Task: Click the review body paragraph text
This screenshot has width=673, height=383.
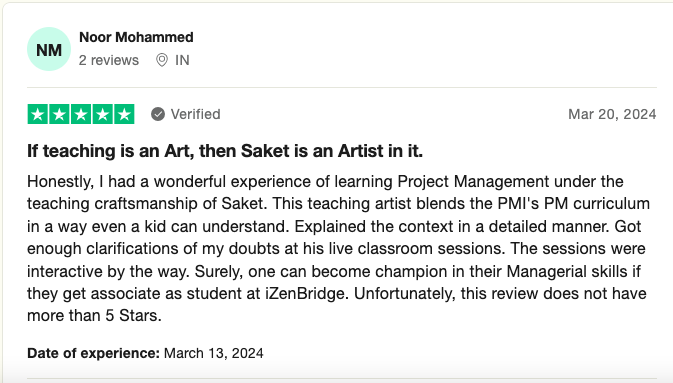Action: point(338,249)
